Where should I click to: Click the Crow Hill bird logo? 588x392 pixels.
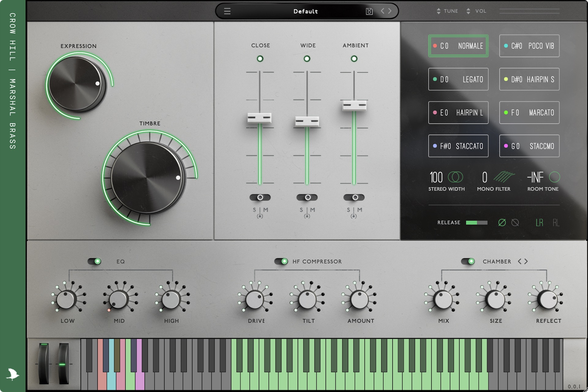tap(13, 374)
